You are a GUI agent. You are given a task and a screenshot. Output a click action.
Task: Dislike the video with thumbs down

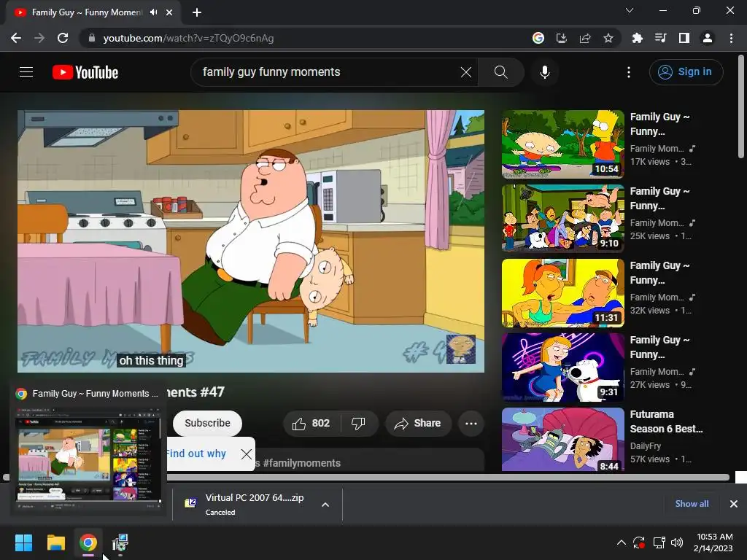(x=358, y=424)
